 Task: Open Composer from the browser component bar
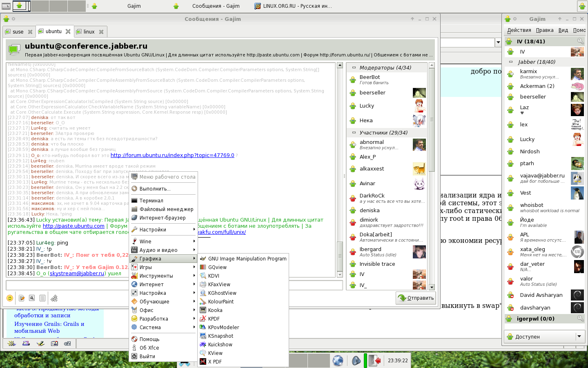point(40,343)
